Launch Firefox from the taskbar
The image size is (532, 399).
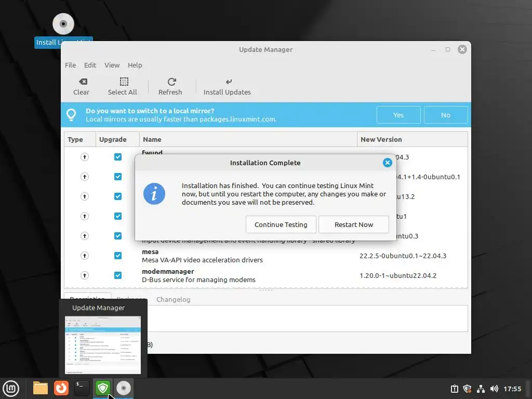click(x=61, y=388)
